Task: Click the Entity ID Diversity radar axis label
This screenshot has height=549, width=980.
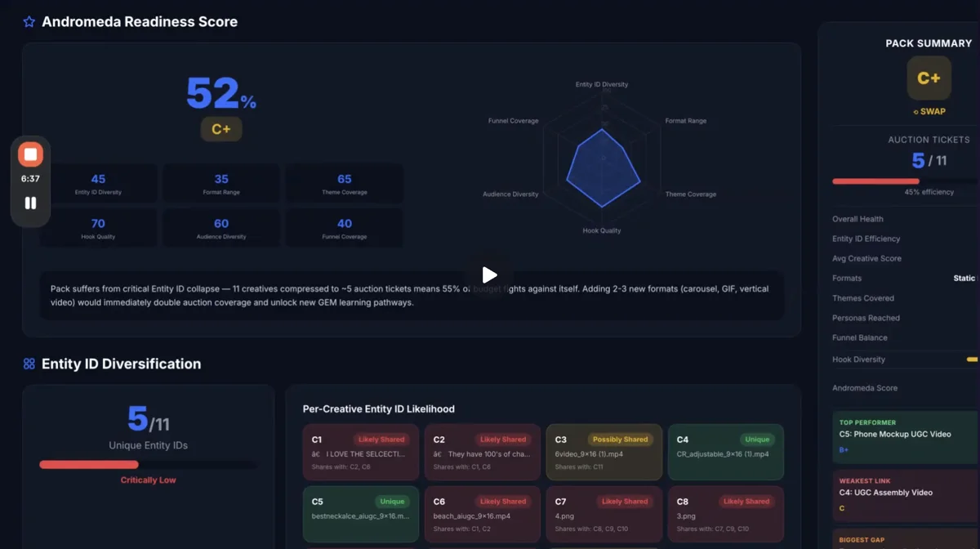Action: point(602,84)
